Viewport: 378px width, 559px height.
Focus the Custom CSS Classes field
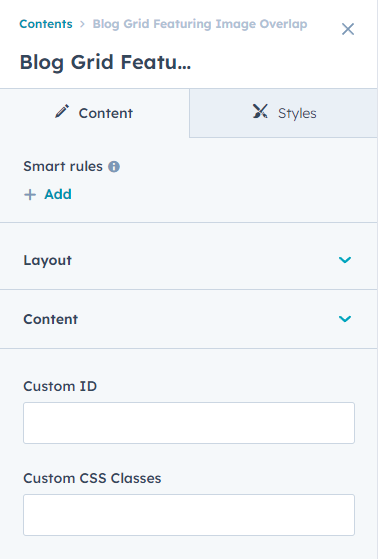pos(189,515)
